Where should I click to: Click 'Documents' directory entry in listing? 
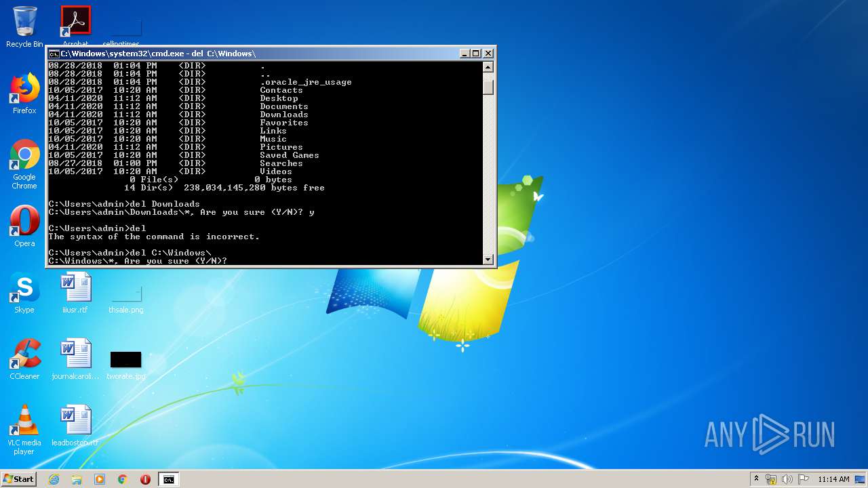coord(284,106)
